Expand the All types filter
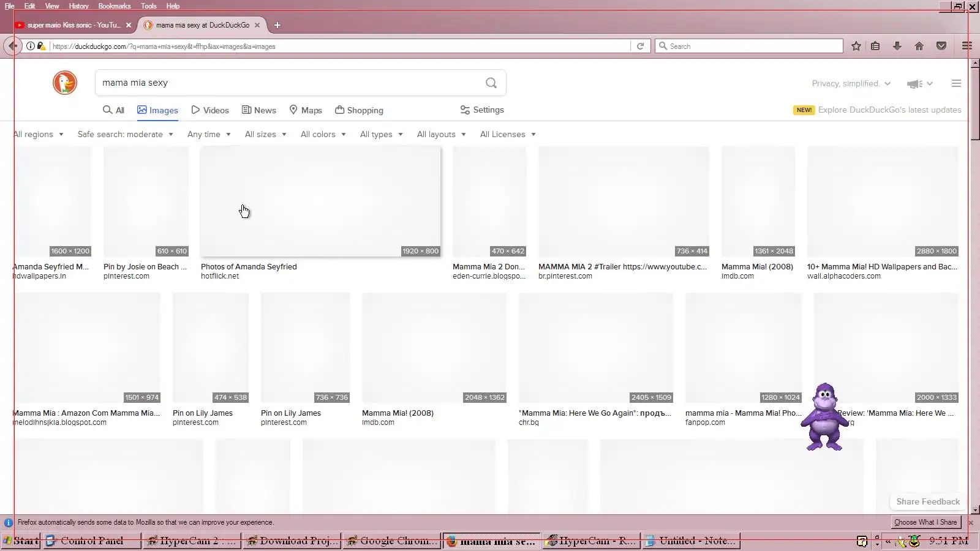The image size is (980, 551). tap(381, 134)
